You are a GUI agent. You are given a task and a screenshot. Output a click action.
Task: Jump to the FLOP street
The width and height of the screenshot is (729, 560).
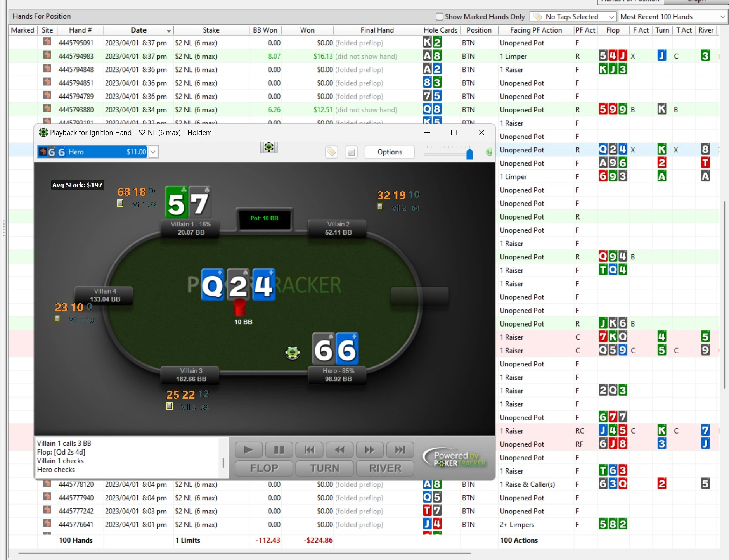(x=264, y=468)
